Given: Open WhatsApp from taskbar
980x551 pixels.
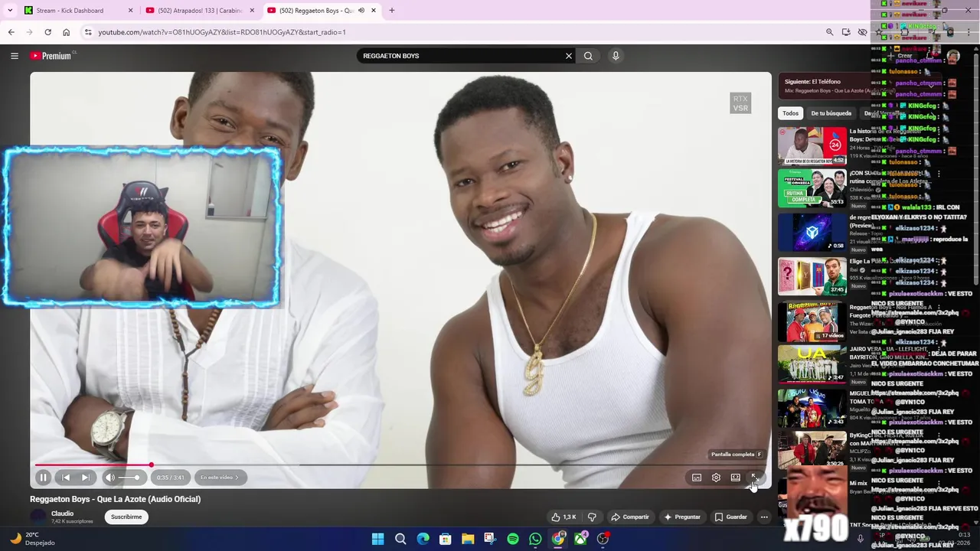Looking at the screenshot, I should point(535,539).
